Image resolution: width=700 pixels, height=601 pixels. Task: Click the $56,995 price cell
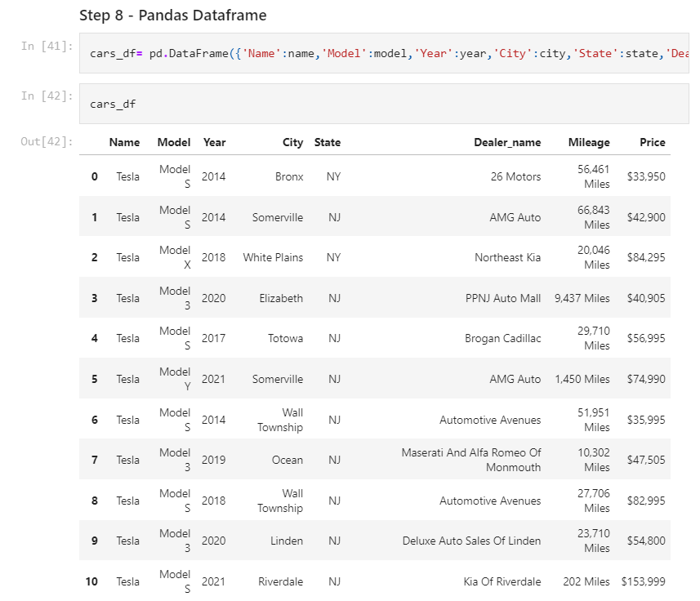click(646, 338)
